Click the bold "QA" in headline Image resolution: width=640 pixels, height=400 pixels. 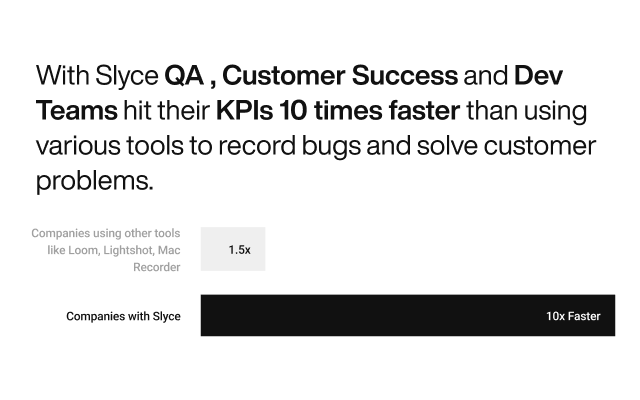click(x=183, y=76)
